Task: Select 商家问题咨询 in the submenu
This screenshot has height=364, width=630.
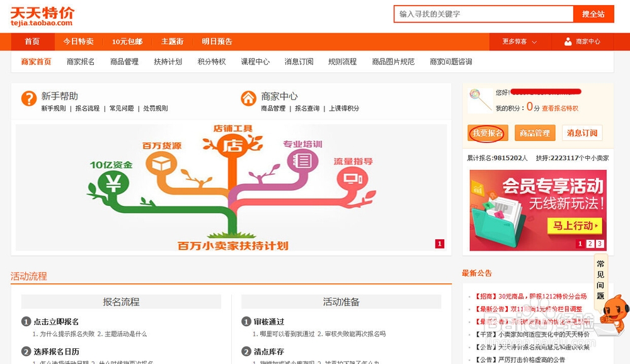Action: (x=451, y=62)
